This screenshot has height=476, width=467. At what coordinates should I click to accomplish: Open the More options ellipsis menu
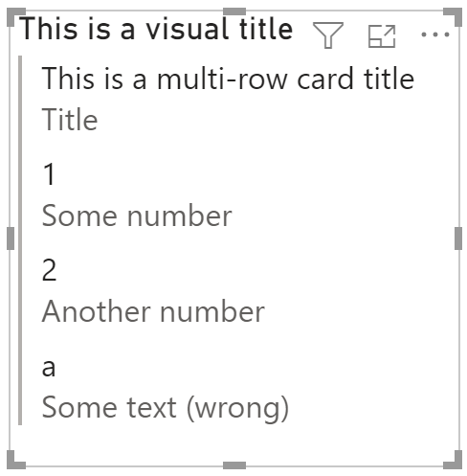pos(435,34)
